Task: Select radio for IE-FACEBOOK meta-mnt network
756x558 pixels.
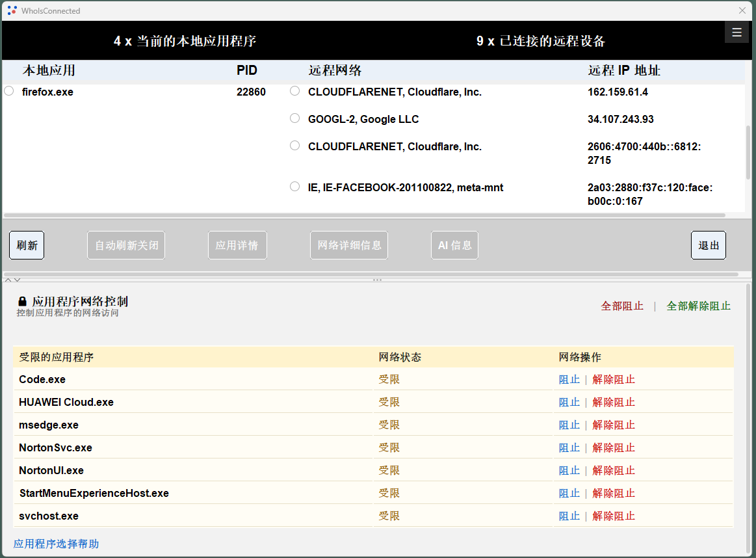Action: coord(294,186)
